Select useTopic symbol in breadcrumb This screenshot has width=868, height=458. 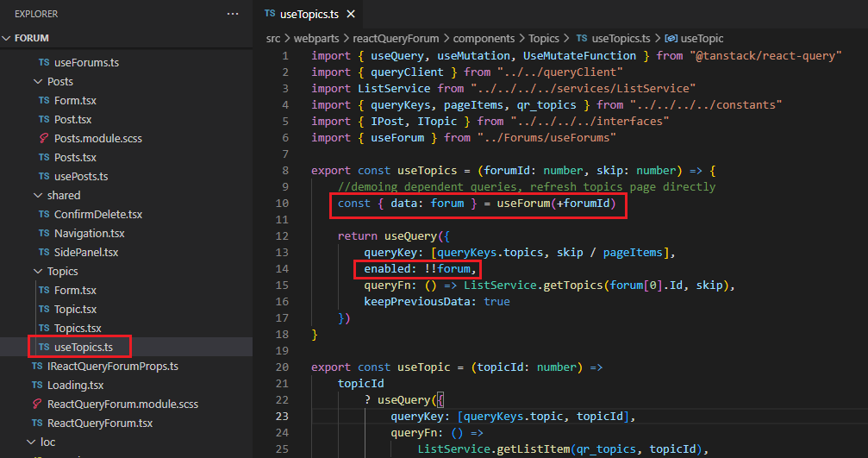click(x=701, y=39)
